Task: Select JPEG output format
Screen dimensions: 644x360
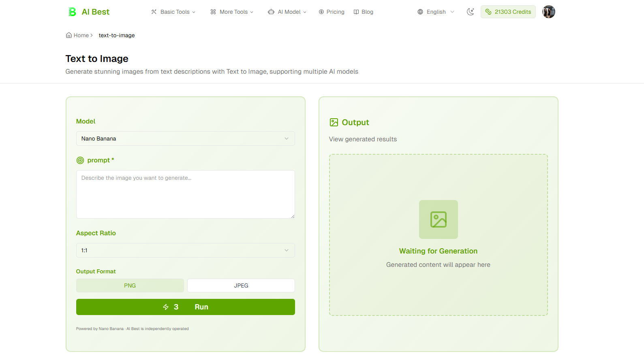Action: (241, 285)
